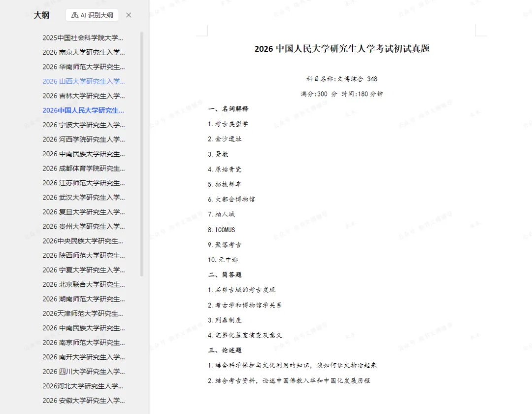Click heading 三、论述题

pos(225,350)
